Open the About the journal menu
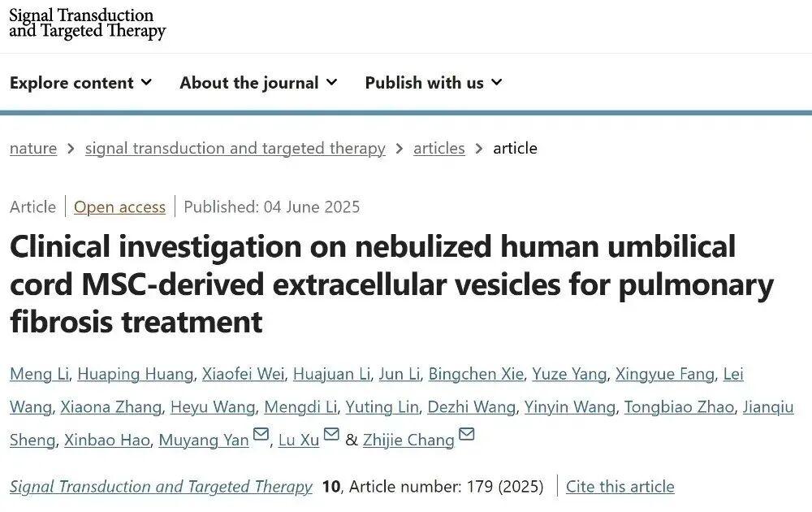 coord(258,83)
